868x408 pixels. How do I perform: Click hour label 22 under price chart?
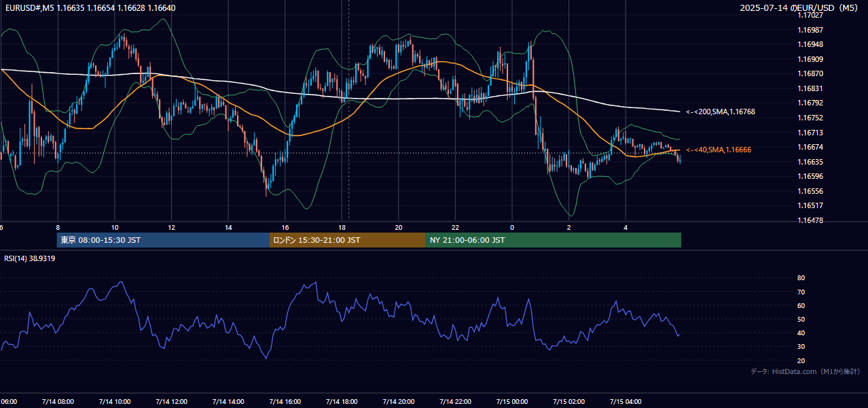point(455,228)
